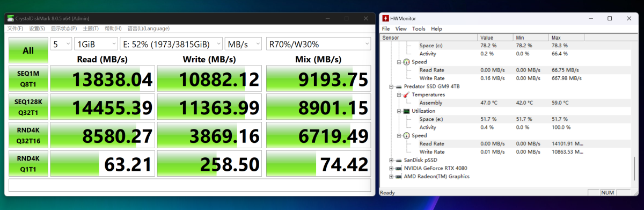Collapse the Temperatures node
The width and height of the screenshot is (644, 210).
point(399,95)
